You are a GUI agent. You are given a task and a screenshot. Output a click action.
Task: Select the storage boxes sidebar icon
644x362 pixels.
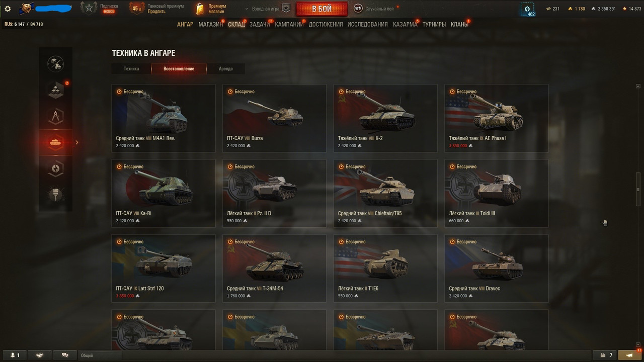click(x=56, y=89)
